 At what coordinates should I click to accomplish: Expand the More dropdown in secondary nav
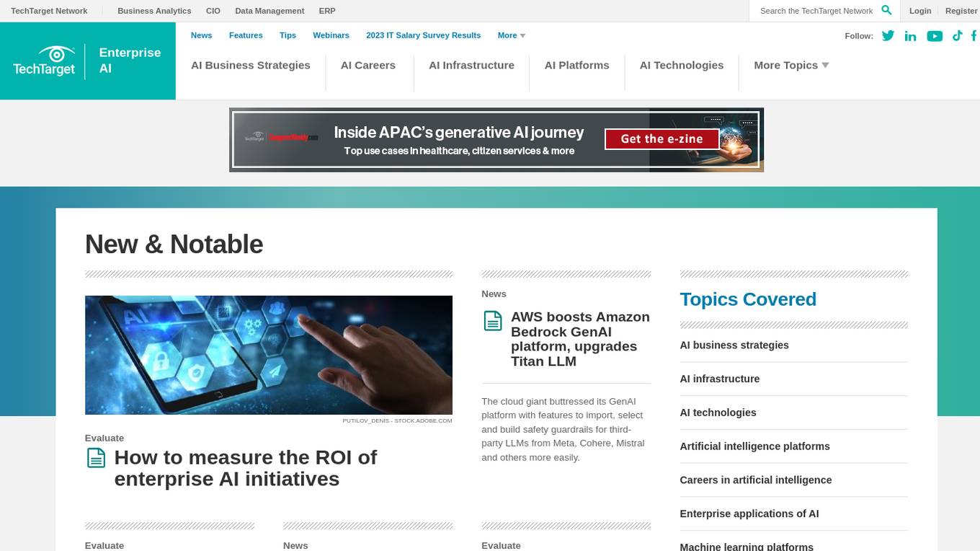pyautogui.click(x=511, y=35)
